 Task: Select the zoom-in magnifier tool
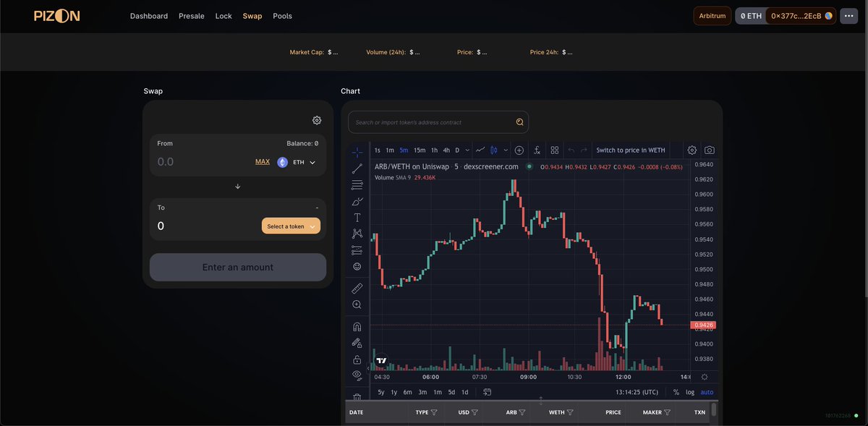pos(357,305)
